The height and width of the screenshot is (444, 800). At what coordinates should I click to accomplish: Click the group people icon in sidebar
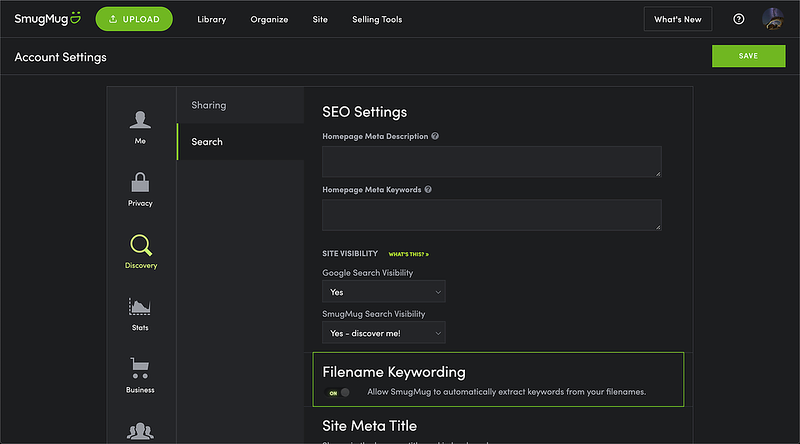tap(140, 432)
